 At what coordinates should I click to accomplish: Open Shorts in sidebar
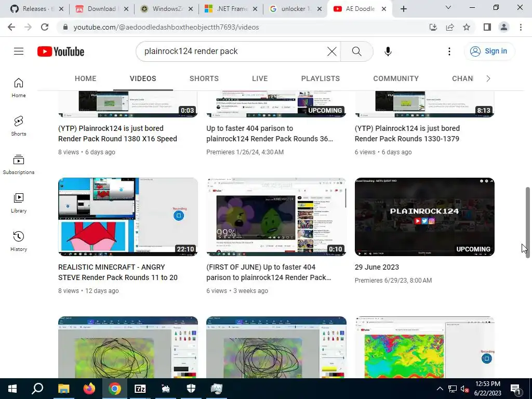pos(19,126)
